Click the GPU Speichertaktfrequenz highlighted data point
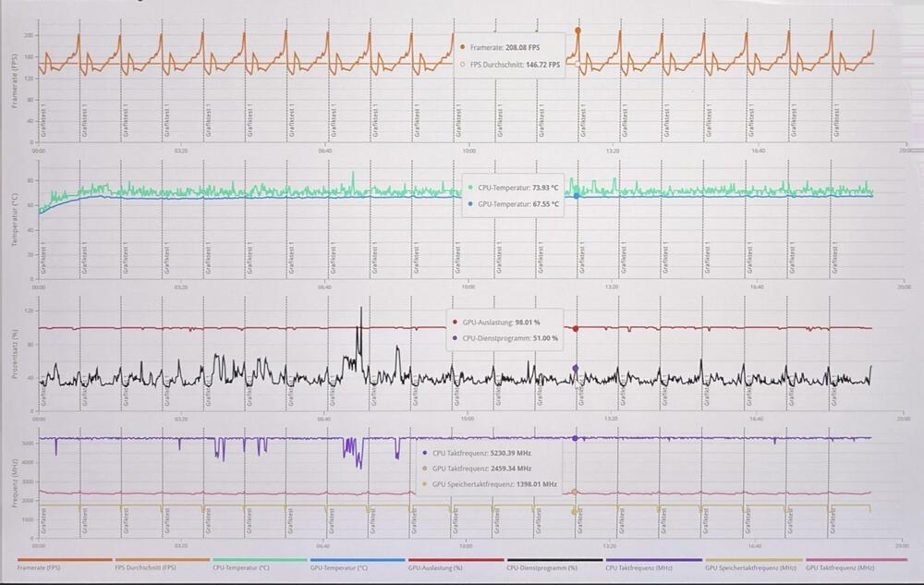The width and height of the screenshot is (924, 585). pos(575,511)
